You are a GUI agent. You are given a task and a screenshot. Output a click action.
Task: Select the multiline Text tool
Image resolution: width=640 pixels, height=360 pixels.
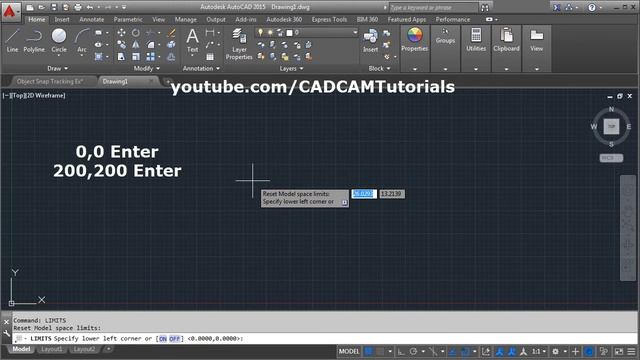(192, 41)
